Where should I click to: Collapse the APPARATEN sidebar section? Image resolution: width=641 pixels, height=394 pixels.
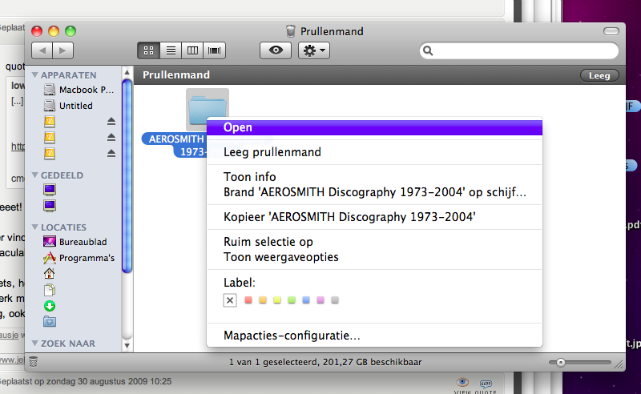[x=35, y=75]
